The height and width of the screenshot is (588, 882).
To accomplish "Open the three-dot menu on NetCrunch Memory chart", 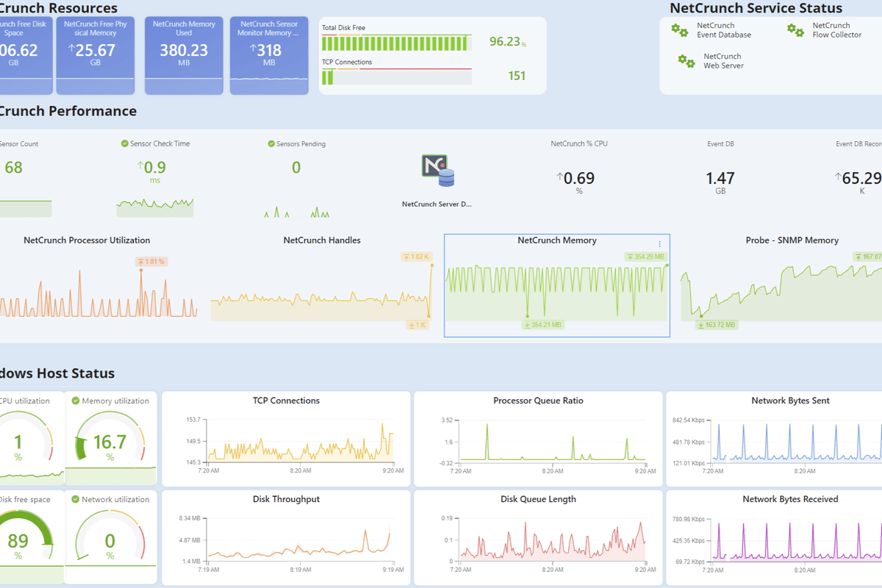I will (x=659, y=244).
